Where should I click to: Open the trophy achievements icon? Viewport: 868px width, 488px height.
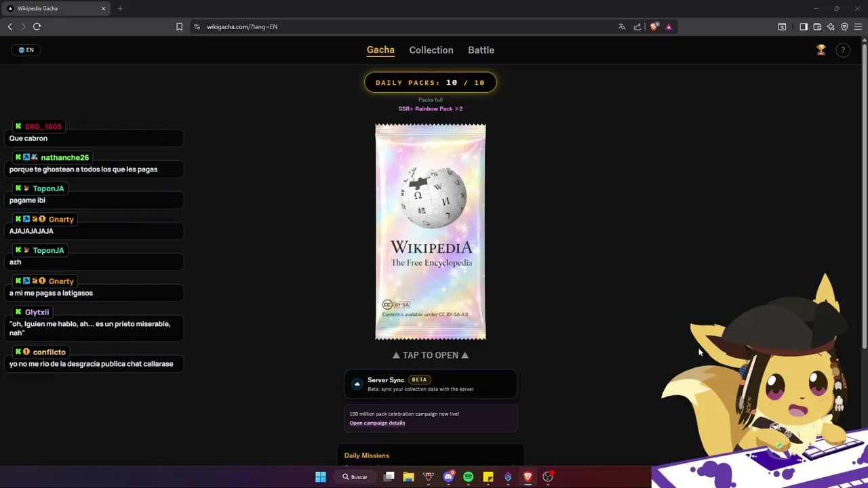(821, 49)
